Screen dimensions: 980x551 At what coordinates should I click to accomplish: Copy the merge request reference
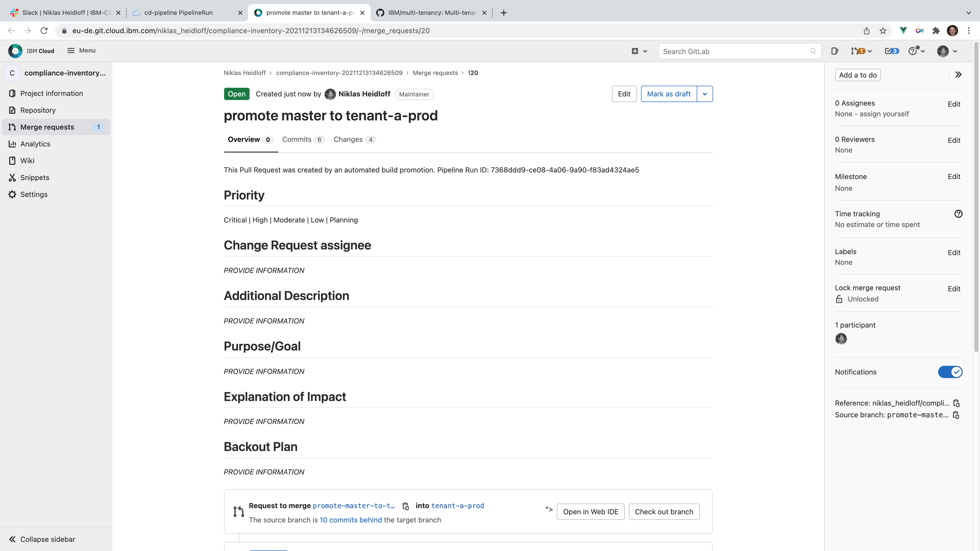[x=956, y=403]
